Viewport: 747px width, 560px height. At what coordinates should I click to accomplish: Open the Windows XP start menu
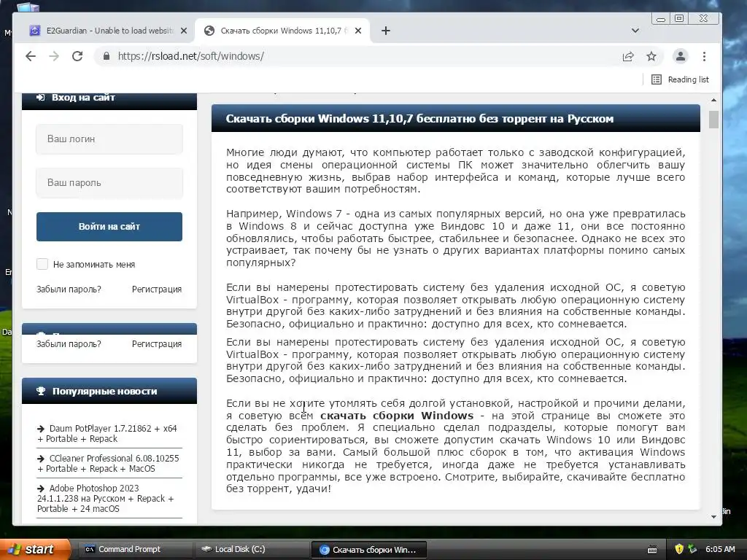pyautogui.click(x=34, y=549)
